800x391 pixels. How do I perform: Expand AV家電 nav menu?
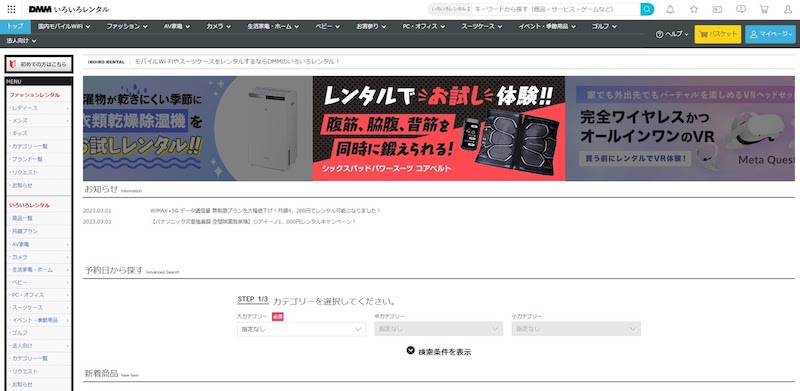(x=177, y=26)
